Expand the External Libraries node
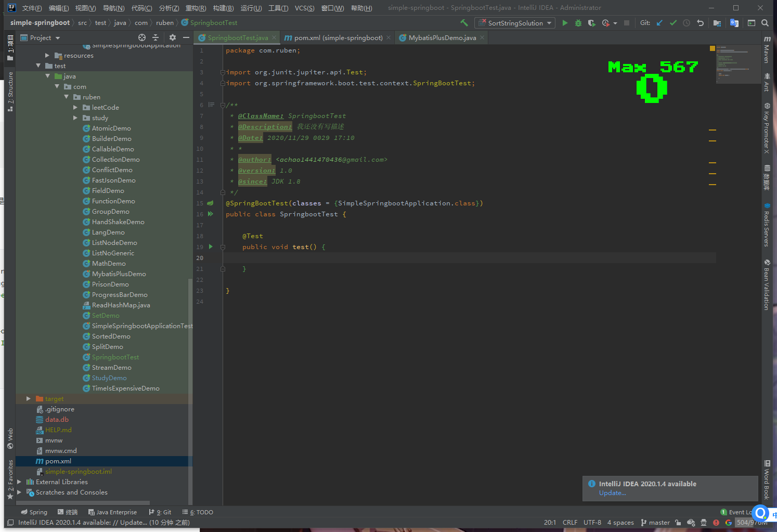The height and width of the screenshot is (532, 777). [19, 482]
